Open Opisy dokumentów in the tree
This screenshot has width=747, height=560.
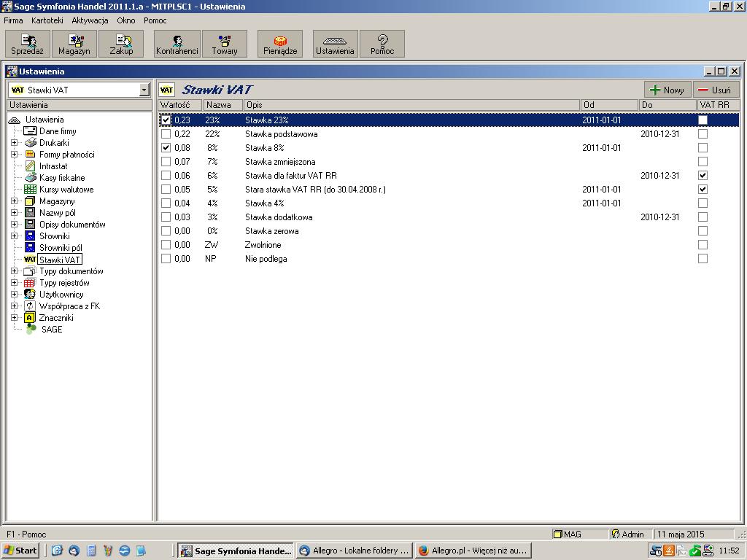click(x=72, y=225)
